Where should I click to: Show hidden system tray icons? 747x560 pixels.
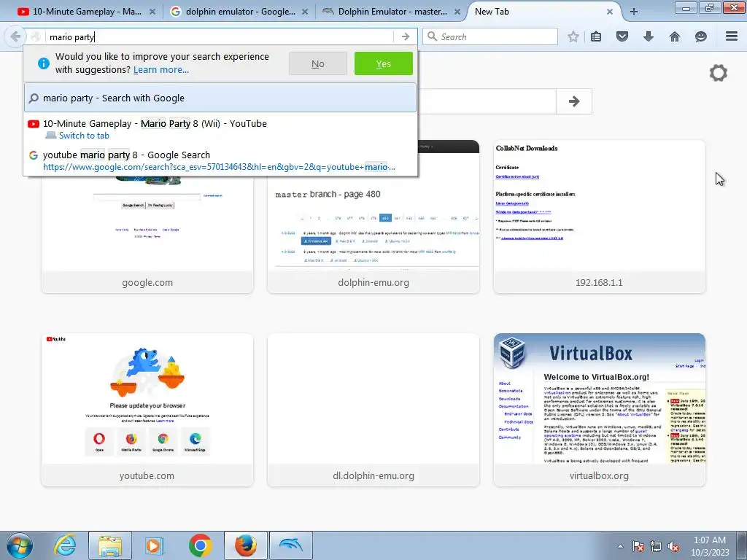pos(620,546)
